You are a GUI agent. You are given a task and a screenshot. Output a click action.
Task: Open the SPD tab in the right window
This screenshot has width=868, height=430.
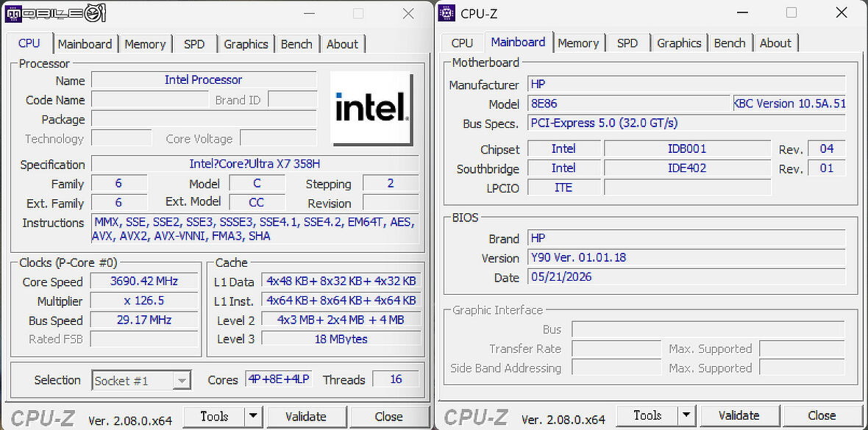[x=627, y=43]
